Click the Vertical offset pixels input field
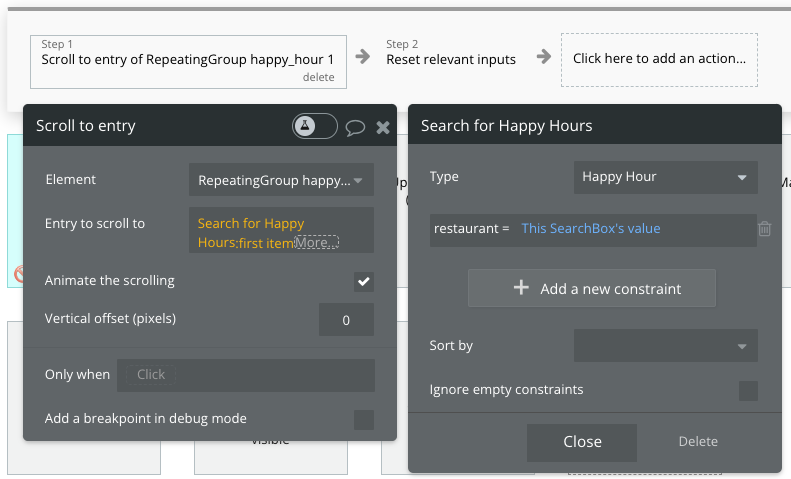This screenshot has width=791, height=479. tap(346, 320)
